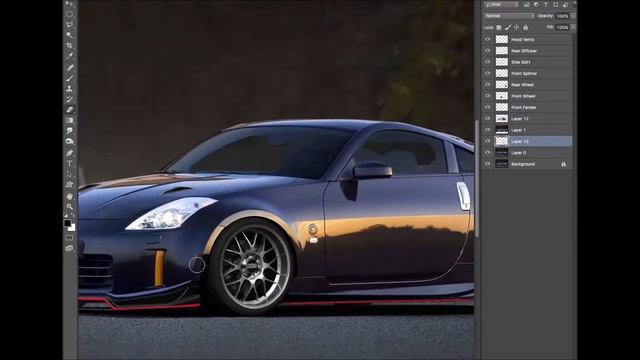The height and width of the screenshot is (360, 640).
Task: Select the Front Splitter layer name
Action: tap(524, 73)
